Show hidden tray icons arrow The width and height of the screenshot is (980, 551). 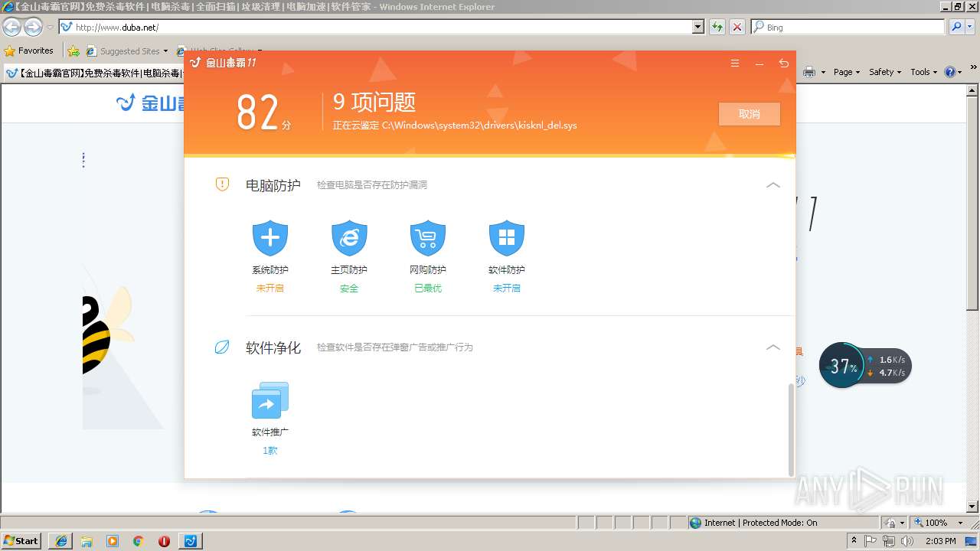click(854, 540)
